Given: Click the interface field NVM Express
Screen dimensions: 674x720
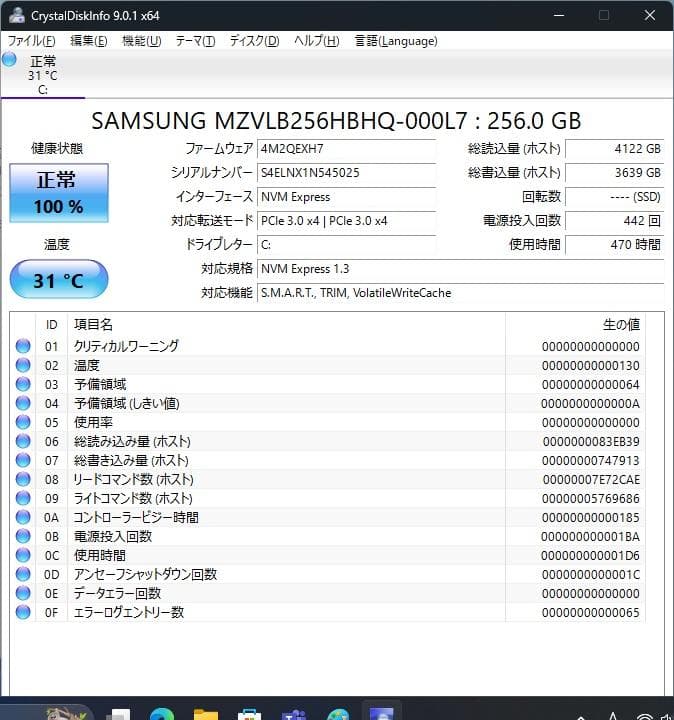Looking at the screenshot, I should tap(346, 197).
